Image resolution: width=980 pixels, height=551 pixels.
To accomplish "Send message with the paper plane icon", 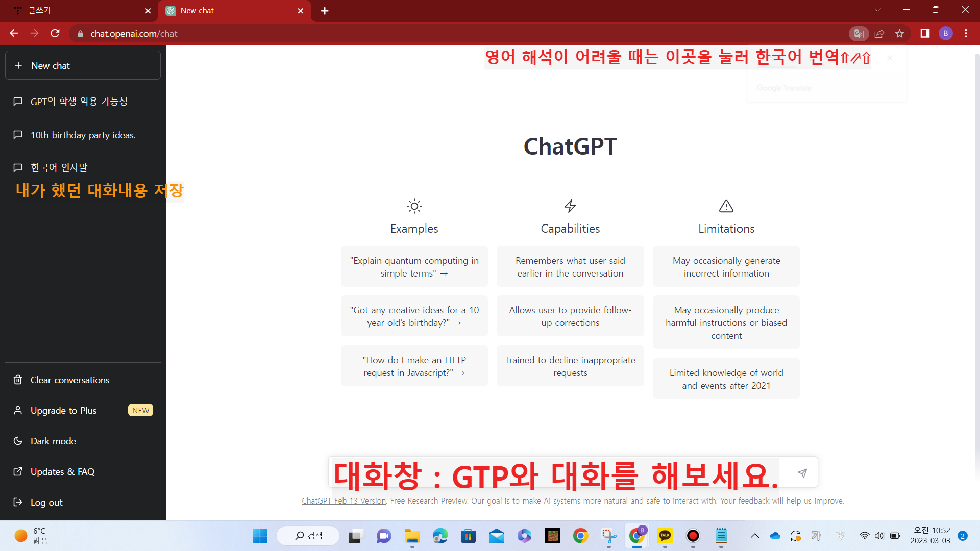I will [802, 473].
